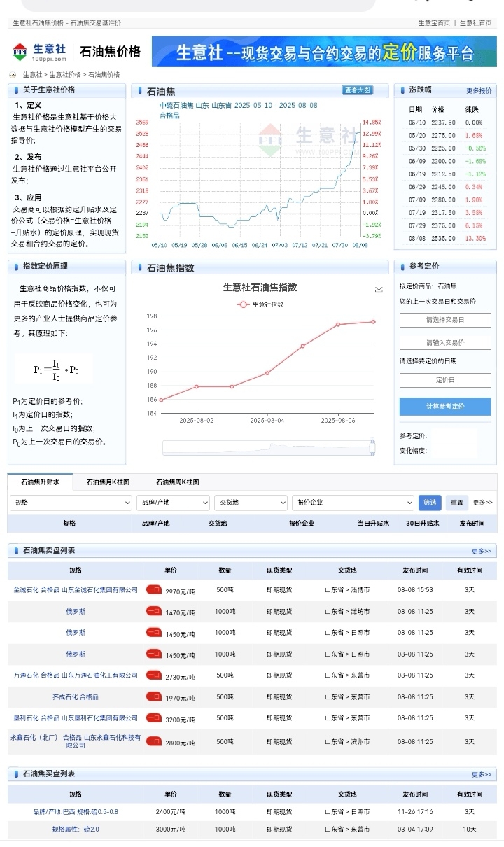Open 更多报价 in the 涨跌幅 panel
The height and width of the screenshot is (847, 504).
click(x=479, y=91)
